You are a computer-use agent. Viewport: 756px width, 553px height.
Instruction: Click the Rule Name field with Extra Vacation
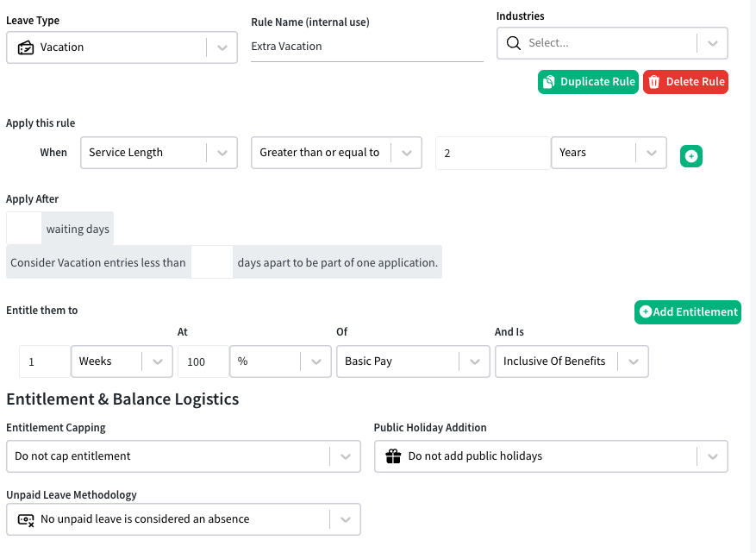tap(367, 47)
